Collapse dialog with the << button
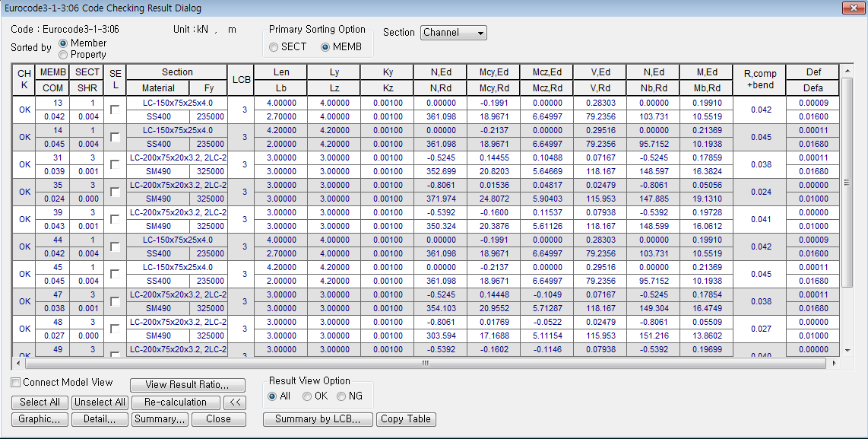This screenshot has width=868, height=439. click(x=235, y=402)
